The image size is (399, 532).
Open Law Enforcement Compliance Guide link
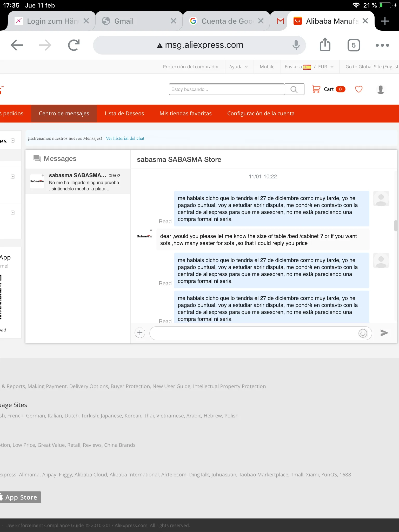(44, 526)
